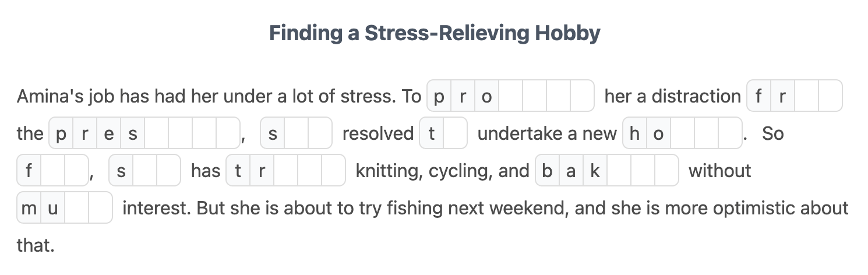Click first empty box after letters "ho"
Screen dimensions: 868x275
click(682, 133)
